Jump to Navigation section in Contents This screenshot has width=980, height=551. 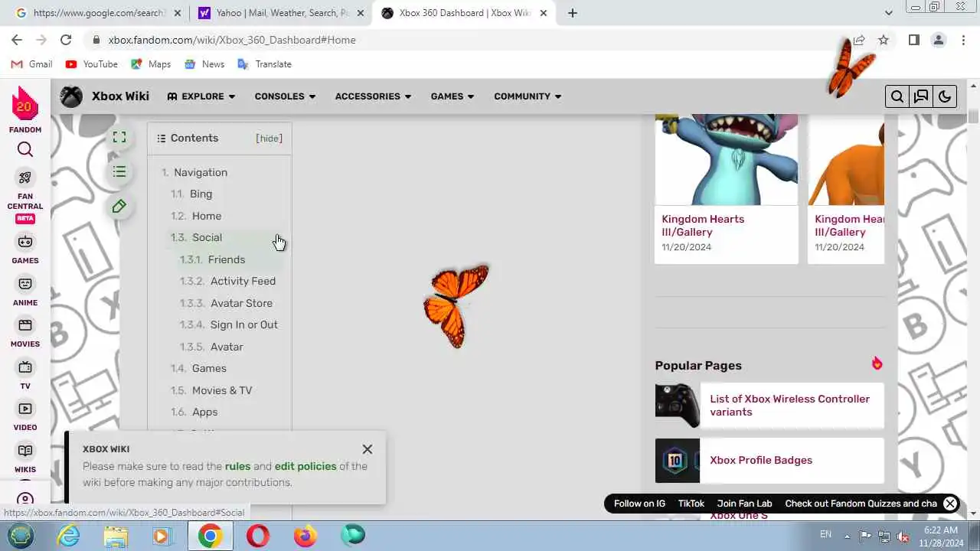201,172
